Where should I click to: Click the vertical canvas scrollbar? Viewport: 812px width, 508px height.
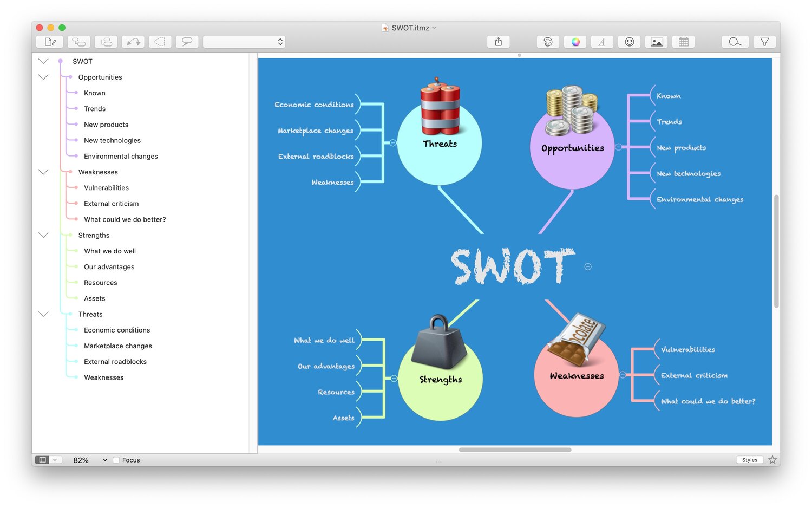(x=776, y=251)
